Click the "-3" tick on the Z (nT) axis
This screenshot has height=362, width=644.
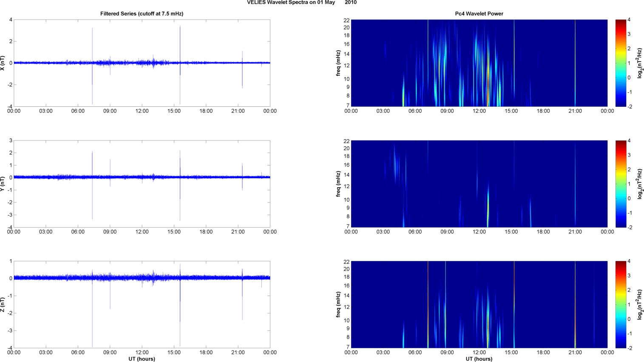pyautogui.click(x=9, y=331)
